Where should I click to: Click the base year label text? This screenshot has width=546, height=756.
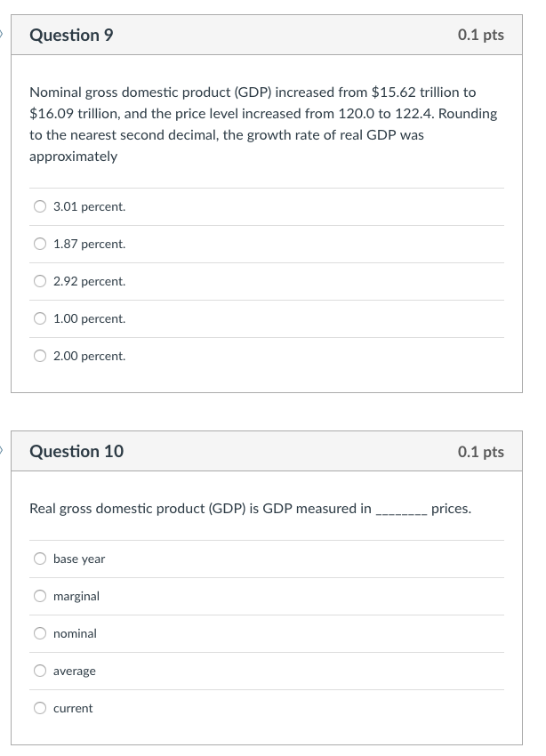click(x=79, y=559)
